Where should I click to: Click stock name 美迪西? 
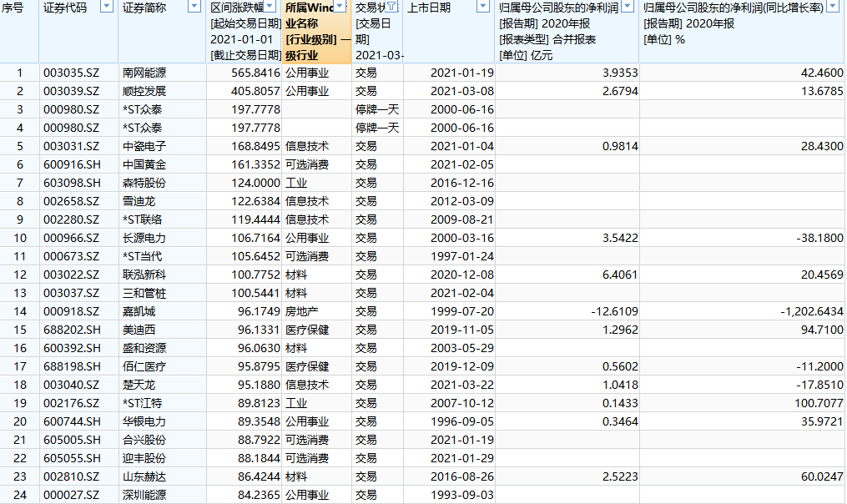pos(139,330)
